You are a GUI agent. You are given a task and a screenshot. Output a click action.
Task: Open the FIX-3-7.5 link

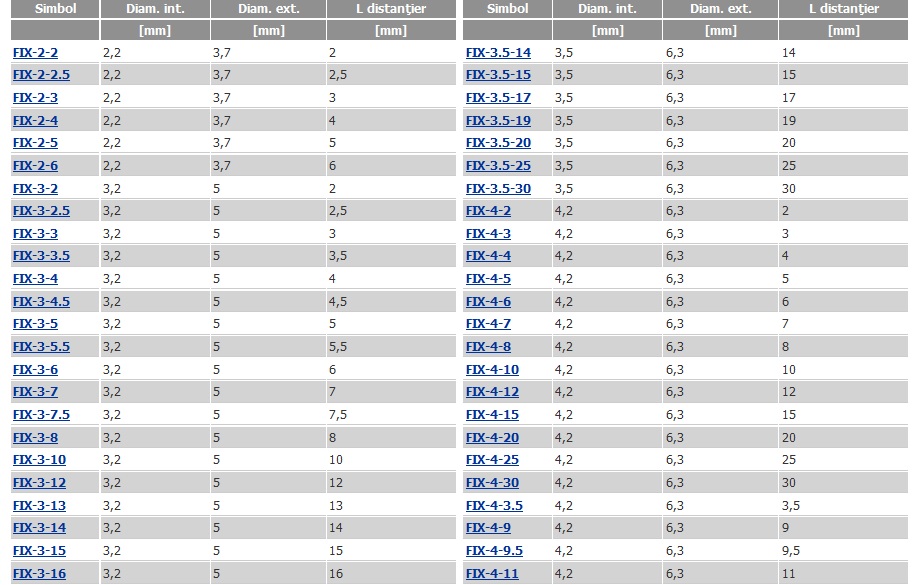(41, 414)
